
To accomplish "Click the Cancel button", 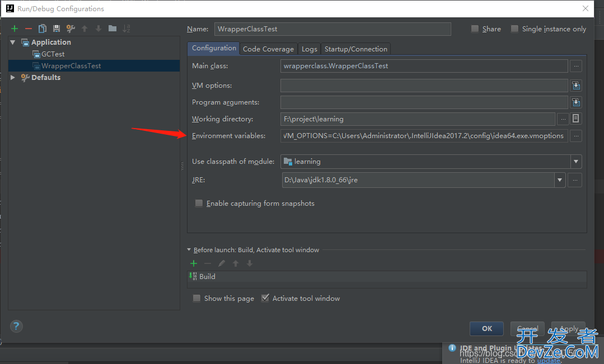I will click(527, 329).
